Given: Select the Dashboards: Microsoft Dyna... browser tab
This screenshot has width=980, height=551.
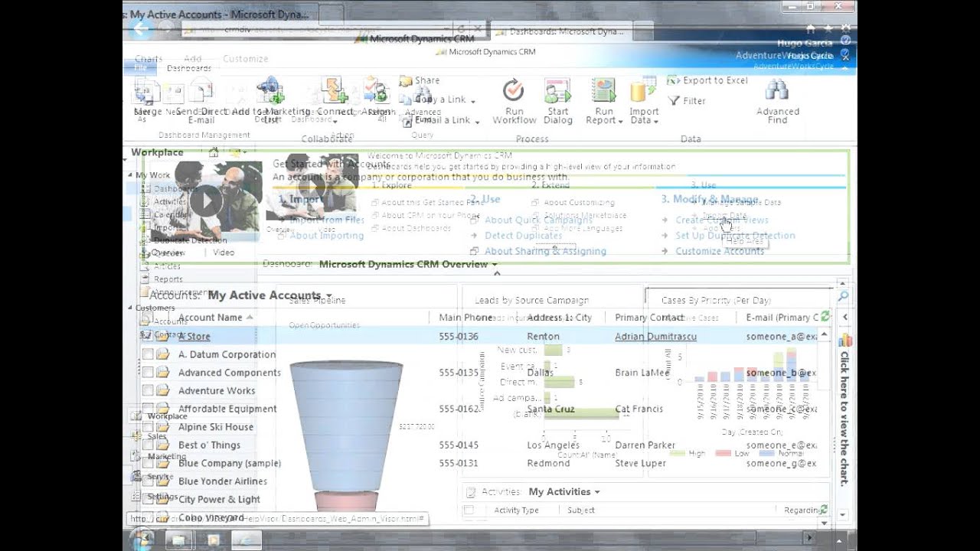Looking at the screenshot, I should [560, 31].
